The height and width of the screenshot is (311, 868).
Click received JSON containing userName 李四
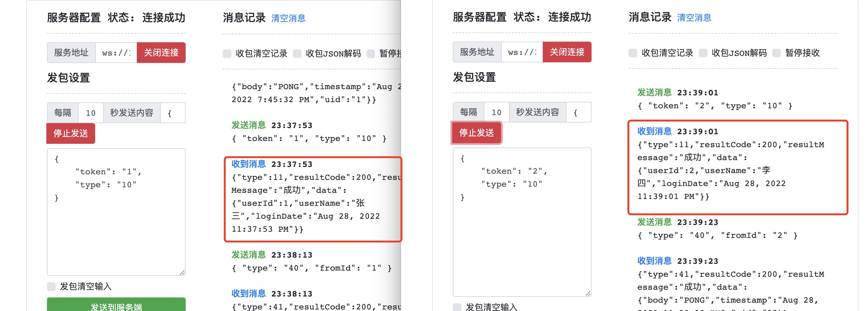click(x=731, y=171)
